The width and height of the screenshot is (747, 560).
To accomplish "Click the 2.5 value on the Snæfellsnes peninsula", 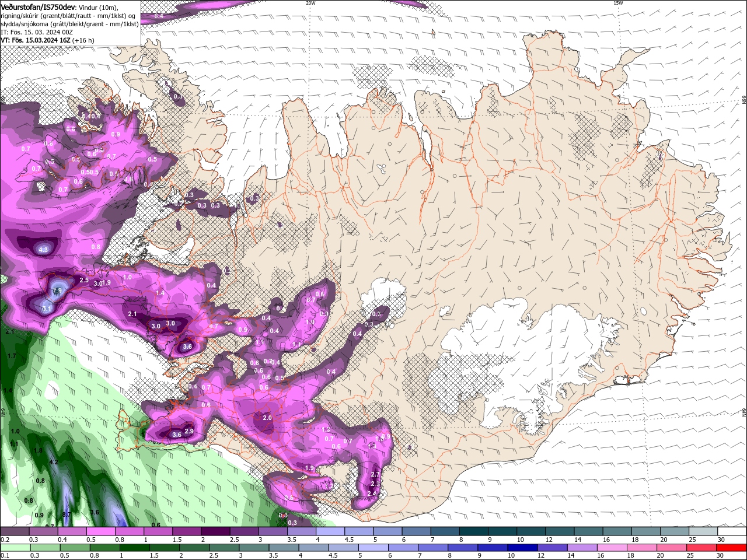I will [84, 281].
